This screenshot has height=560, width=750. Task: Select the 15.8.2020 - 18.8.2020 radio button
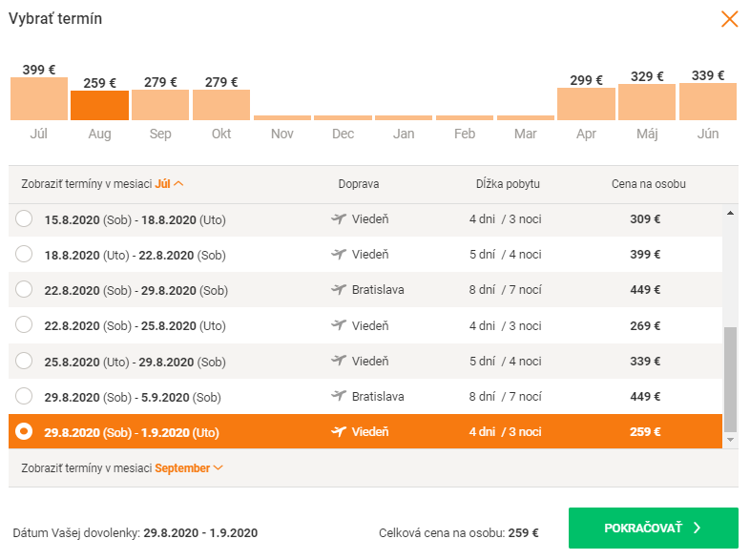tap(24, 218)
